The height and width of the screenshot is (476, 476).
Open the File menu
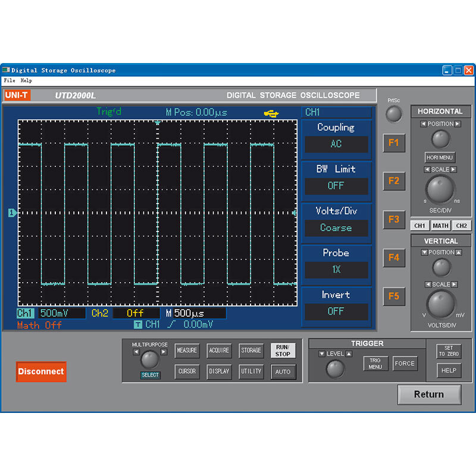point(10,80)
